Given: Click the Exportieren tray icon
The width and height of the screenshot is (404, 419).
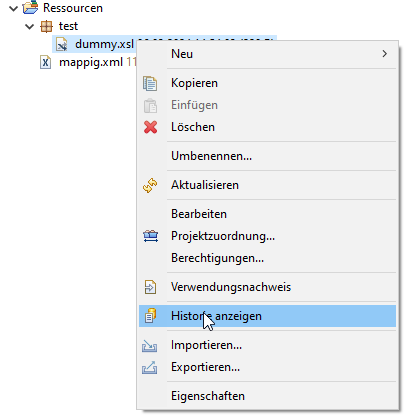Looking at the screenshot, I should tap(149, 368).
